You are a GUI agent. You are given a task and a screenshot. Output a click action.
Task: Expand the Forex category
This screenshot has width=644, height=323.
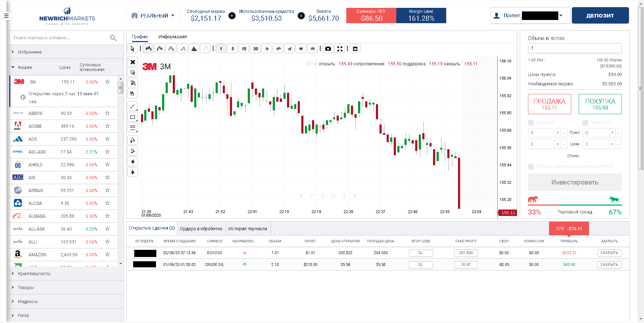(x=66, y=316)
